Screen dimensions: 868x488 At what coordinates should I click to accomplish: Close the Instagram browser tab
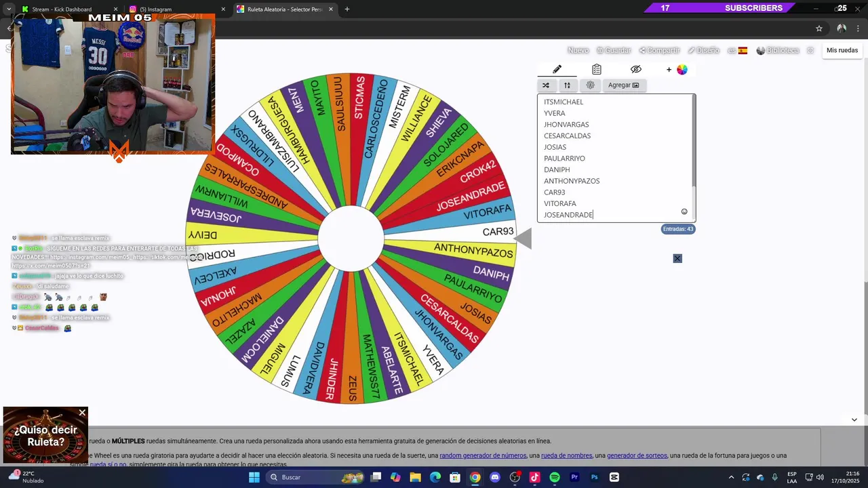point(223,9)
